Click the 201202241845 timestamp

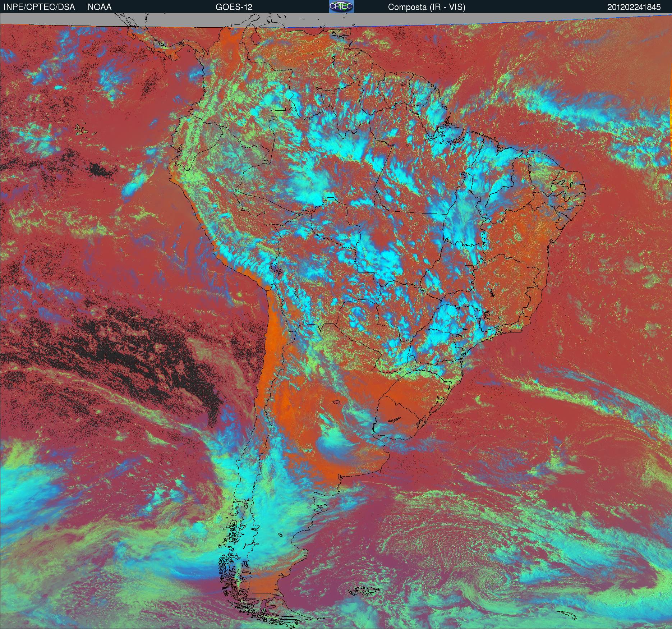click(x=634, y=7)
